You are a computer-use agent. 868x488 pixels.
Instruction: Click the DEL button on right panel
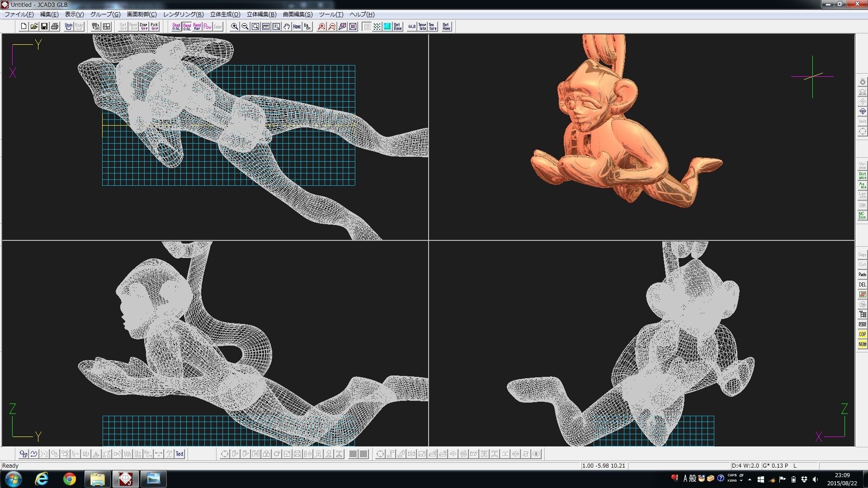863,285
